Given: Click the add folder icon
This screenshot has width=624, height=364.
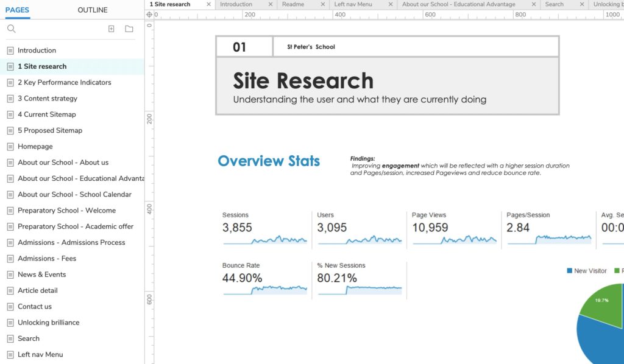Looking at the screenshot, I should (x=129, y=29).
